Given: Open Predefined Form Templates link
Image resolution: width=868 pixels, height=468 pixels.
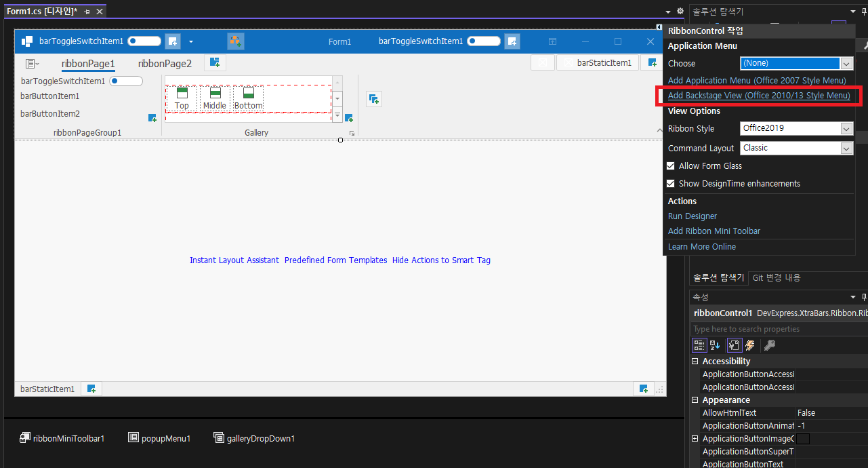Looking at the screenshot, I should (x=336, y=260).
